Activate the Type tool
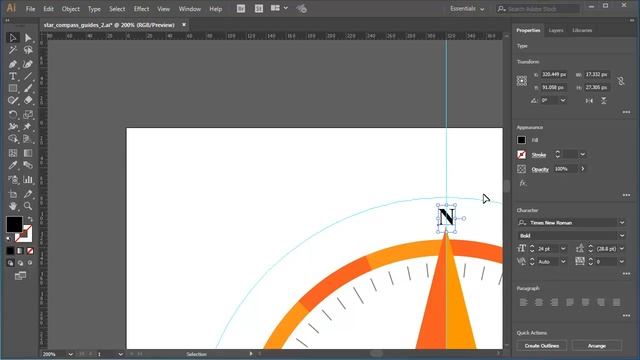Viewport: 640px width, 360px height. [13, 76]
